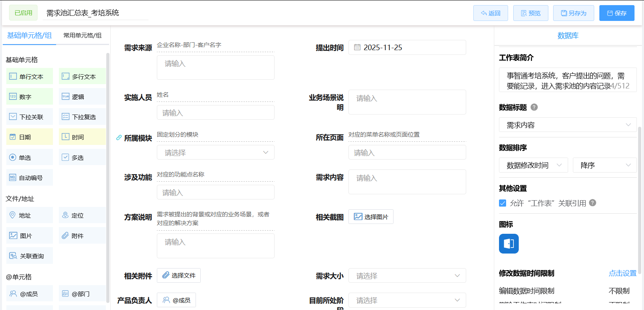The width and height of the screenshot is (644, 310).
Task: Choose the 图片 cell type
Action: 30,235
